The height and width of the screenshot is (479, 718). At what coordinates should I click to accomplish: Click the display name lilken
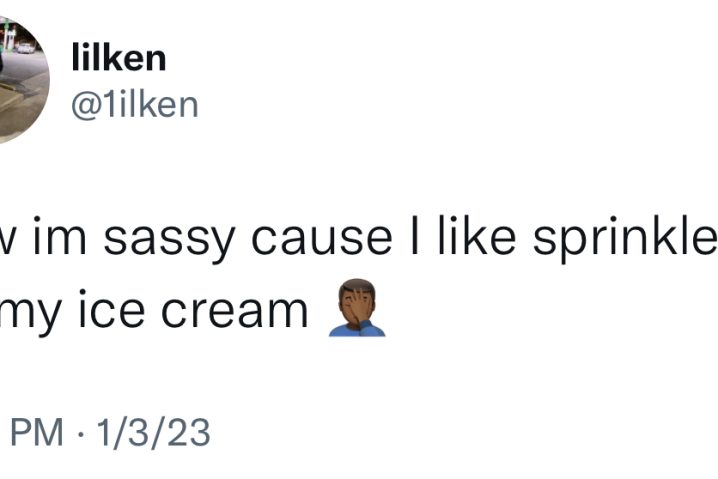[119, 57]
